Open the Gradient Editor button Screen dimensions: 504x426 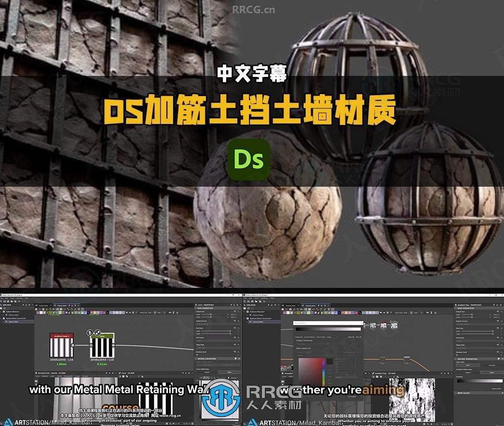[x=496, y=389]
